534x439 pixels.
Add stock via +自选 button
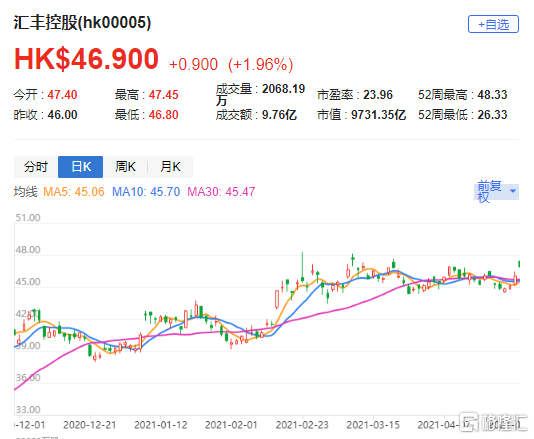point(493,24)
